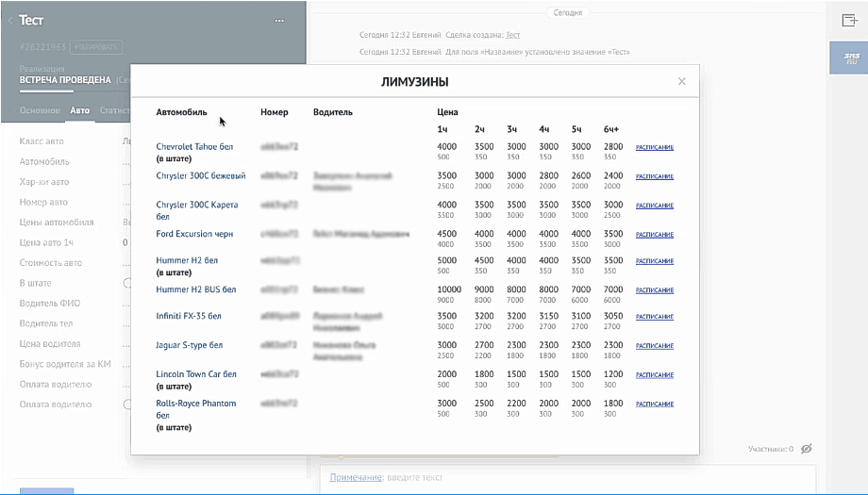Click the 6ч+ price column header
The height and width of the screenshot is (495, 868).
coord(611,129)
